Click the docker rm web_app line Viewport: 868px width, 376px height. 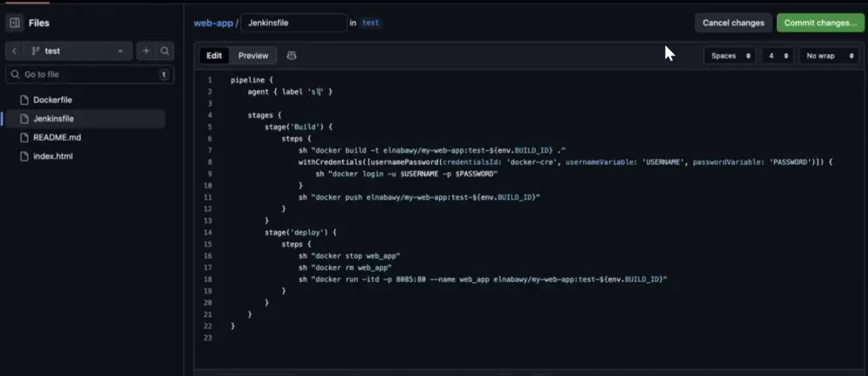pyautogui.click(x=345, y=267)
